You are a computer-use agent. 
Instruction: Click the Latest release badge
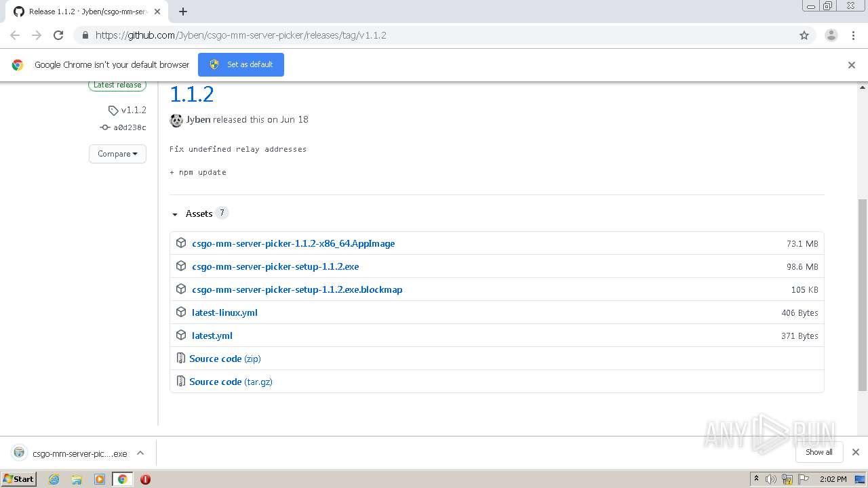[x=117, y=85]
